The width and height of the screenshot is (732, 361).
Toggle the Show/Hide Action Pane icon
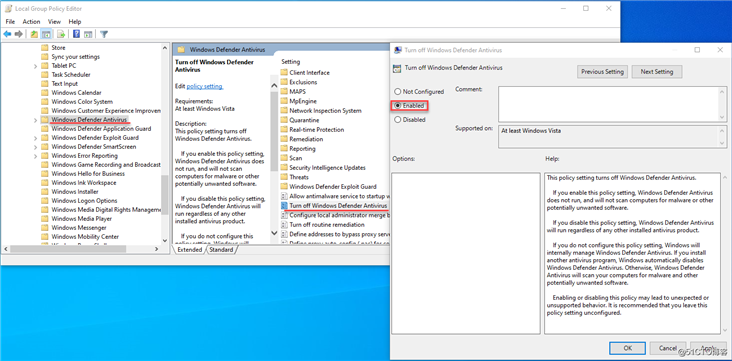(87, 34)
